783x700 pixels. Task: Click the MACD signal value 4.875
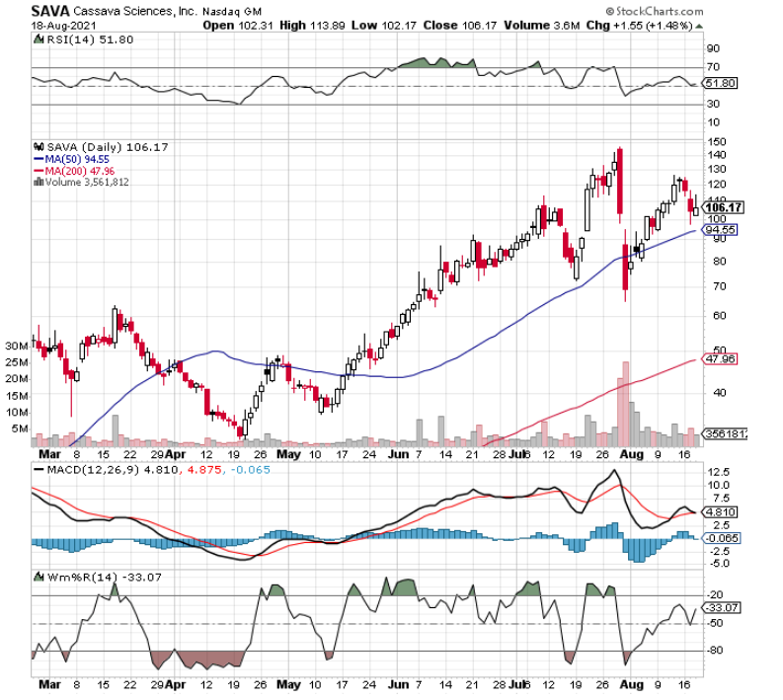[203, 470]
